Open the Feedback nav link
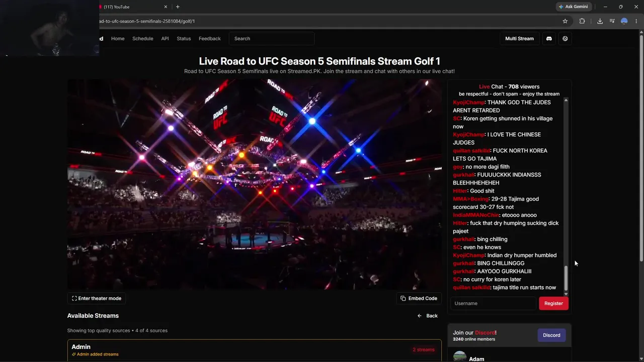 pyautogui.click(x=210, y=39)
